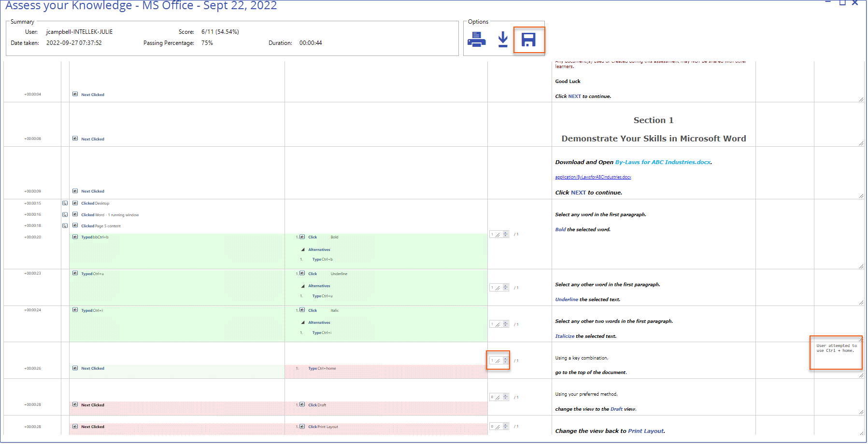
Task: Click the 'Underline the selected text.' instruction
Action: click(587, 300)
